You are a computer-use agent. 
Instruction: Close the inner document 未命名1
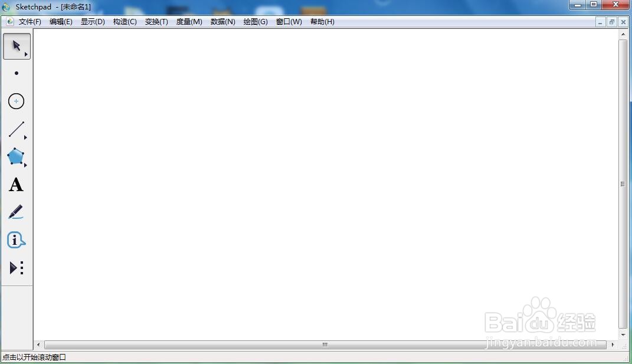[623, 22]
